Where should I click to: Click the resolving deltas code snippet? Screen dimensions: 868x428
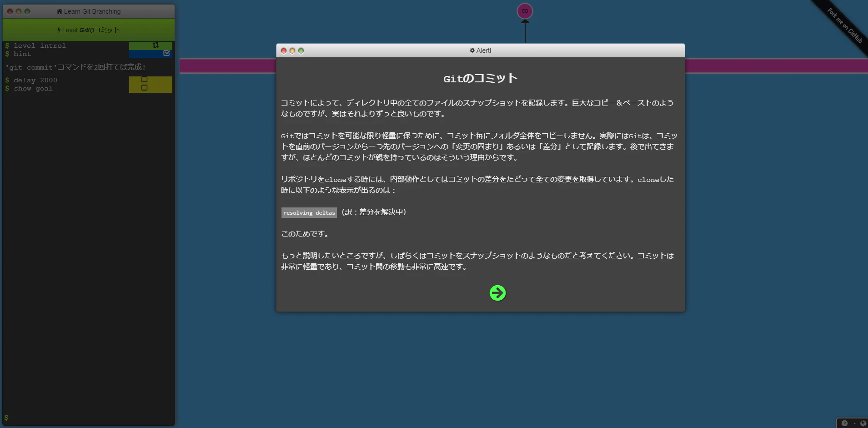(309, 212)
